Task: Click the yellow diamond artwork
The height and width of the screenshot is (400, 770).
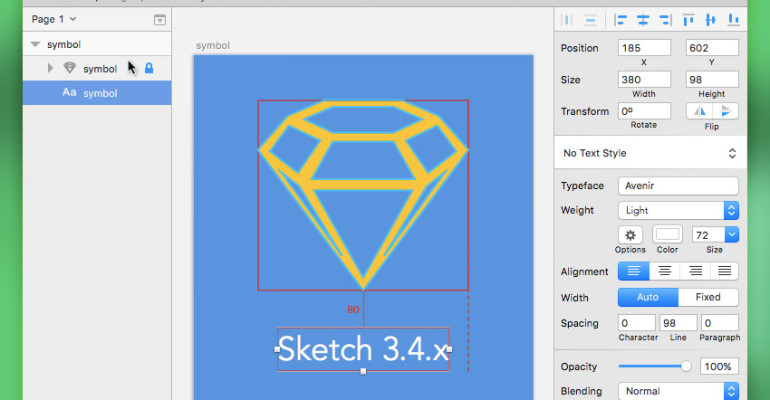Action: [363, 194]
